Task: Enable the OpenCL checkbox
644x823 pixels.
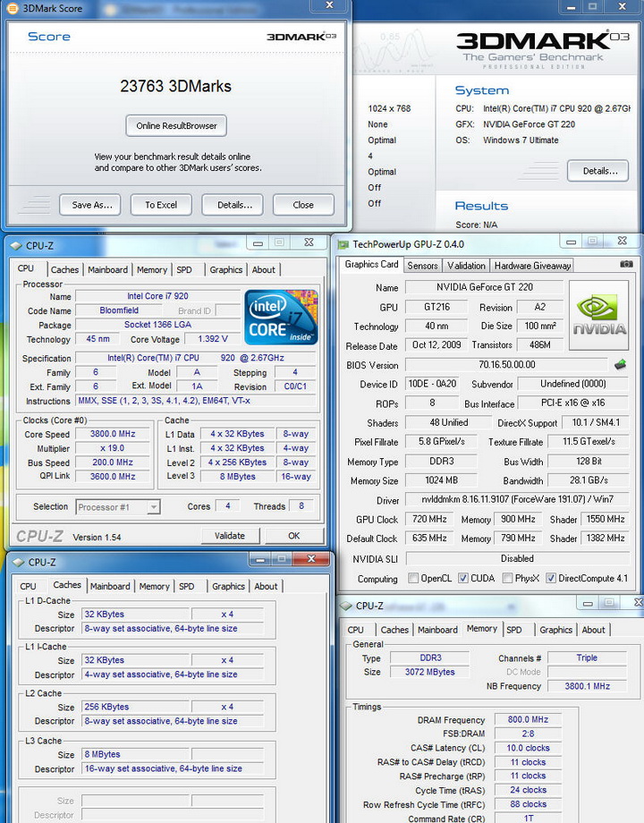Action: 413,578
